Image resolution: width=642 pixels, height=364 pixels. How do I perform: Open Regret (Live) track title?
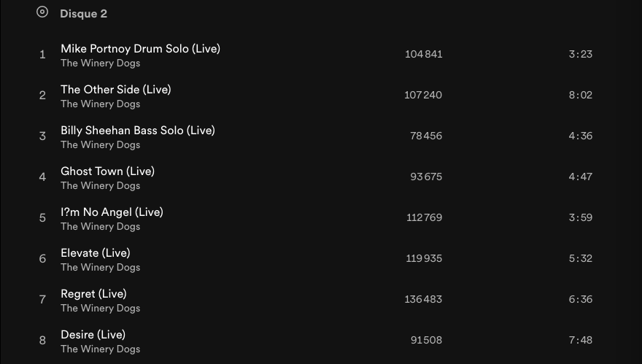(x=93, y=294)
